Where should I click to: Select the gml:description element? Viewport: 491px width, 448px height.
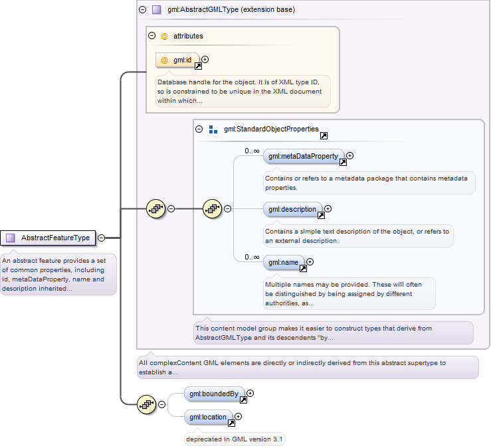[292, 209]
